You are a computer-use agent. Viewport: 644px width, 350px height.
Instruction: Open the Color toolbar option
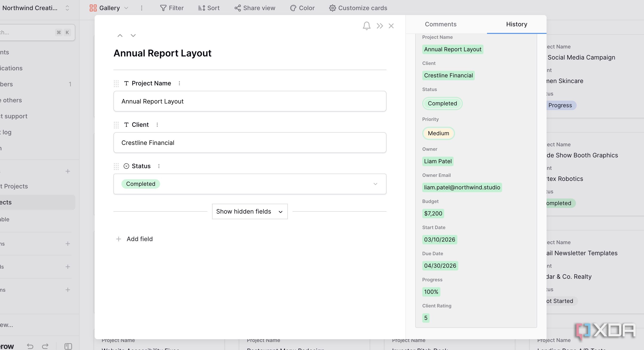tap(302, 8)
